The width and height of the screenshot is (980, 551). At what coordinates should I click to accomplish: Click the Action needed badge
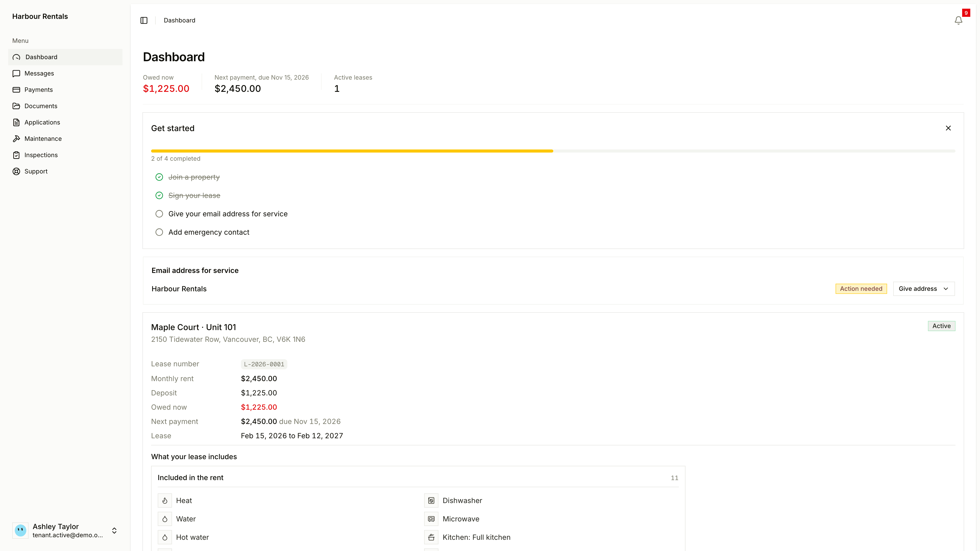click(861, 289)
